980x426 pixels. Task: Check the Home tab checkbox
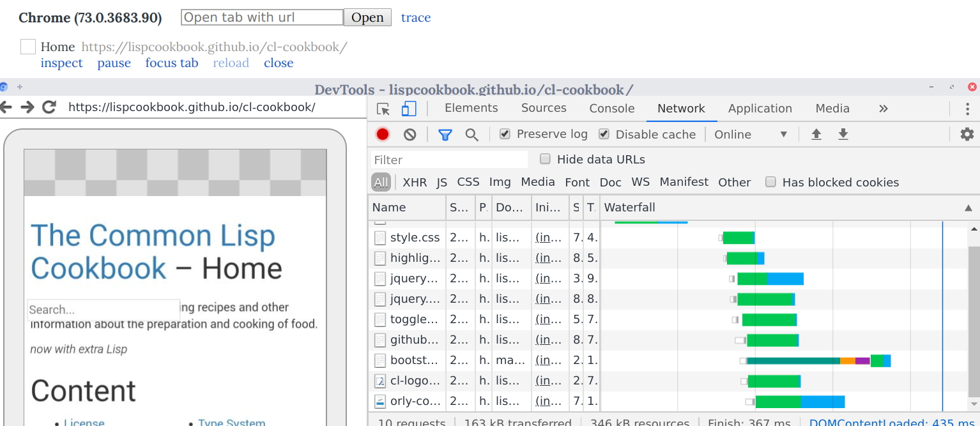click(x=28, y=47)
